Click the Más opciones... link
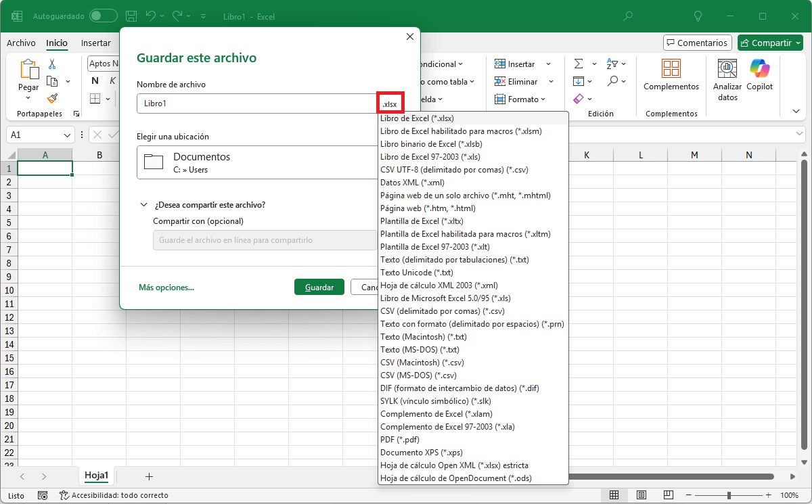The height and width of the screenshot is (504, 812). point(166,287)
